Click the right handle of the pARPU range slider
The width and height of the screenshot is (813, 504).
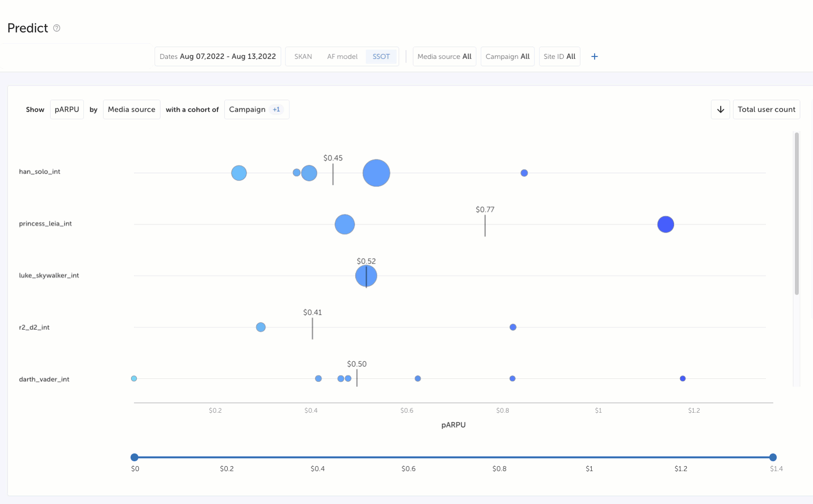(x=773, y=457)
